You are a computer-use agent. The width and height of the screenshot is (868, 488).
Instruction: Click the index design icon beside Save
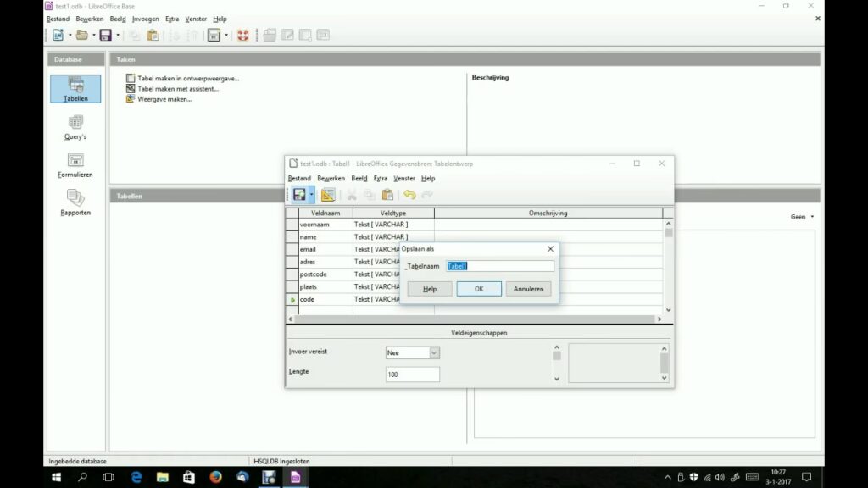click(328, 195)
